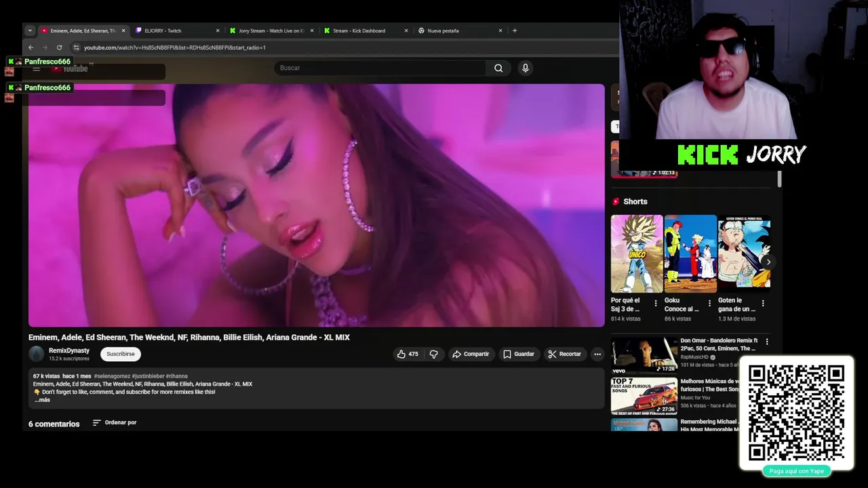Image resolution: width=868 pixels, height=488 pixels.
Task: Select the Eminem, Adele YouTube tab
Action: click(83, 30)
